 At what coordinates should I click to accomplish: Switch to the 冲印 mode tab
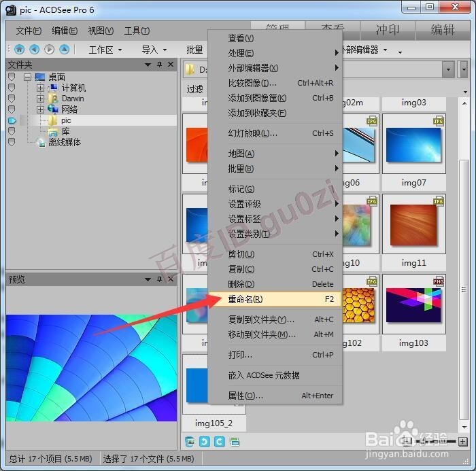388,31
